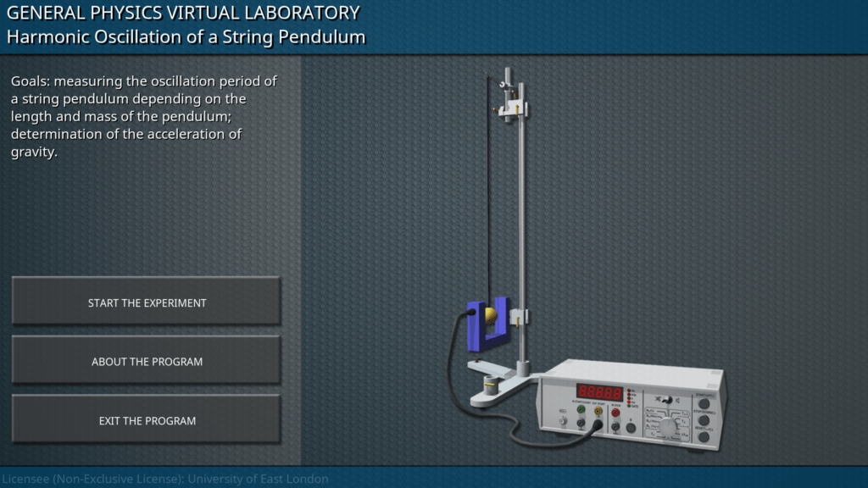The image size is (868, 488).
Task: Click the golden pendulum ball
Action: tap(491, 317)
